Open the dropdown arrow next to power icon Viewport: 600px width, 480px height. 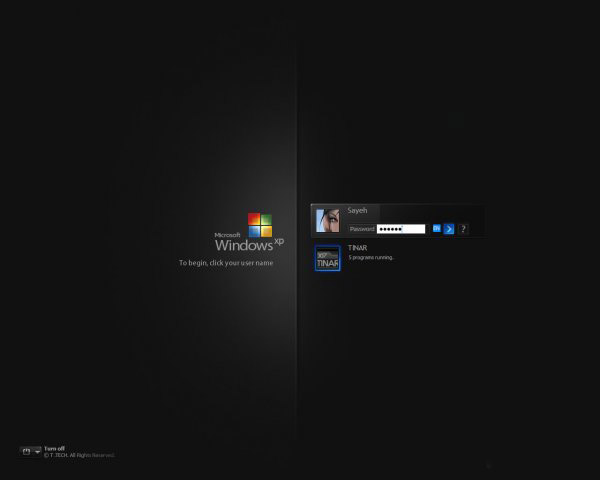point(37,452)
